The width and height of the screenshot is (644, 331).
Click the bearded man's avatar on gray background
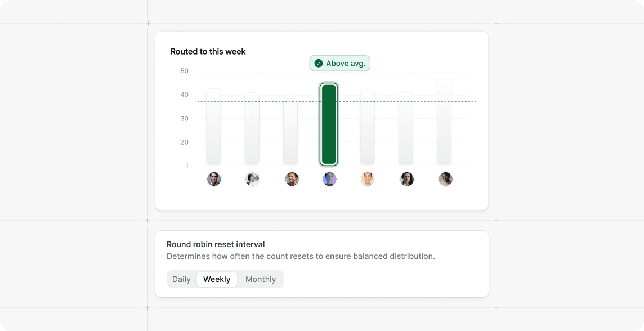[213, 179]
